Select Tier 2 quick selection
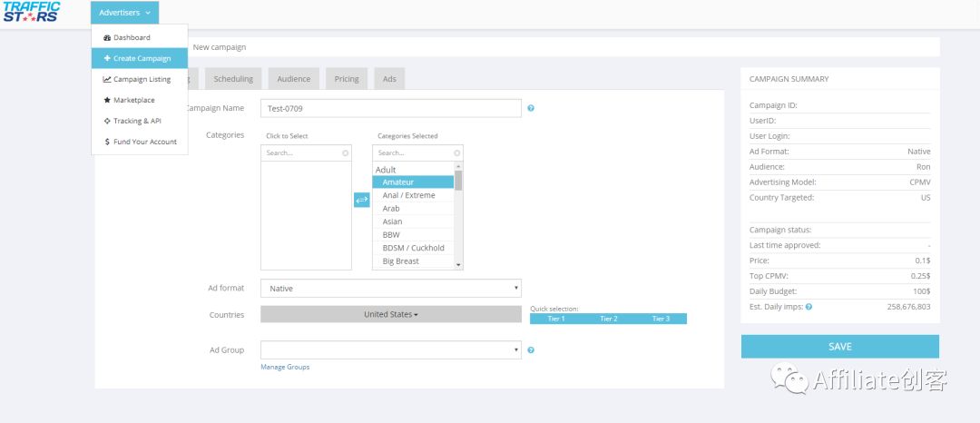The image size is (980, 423). (x=609, y=319)
